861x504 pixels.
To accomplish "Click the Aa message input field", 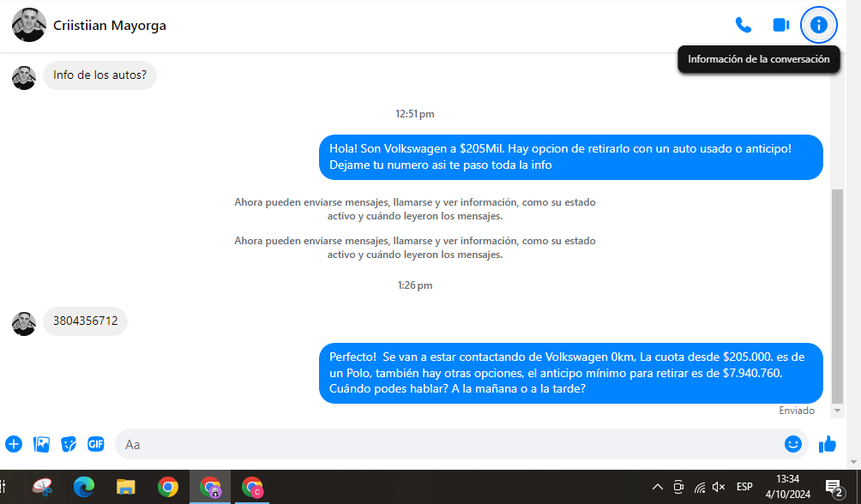I will point(446,444).
